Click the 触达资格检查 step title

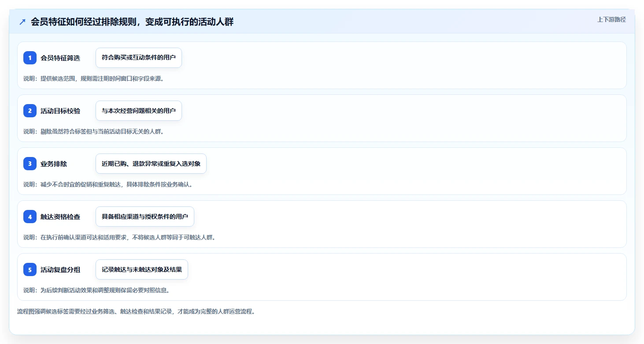pos(60,217)
